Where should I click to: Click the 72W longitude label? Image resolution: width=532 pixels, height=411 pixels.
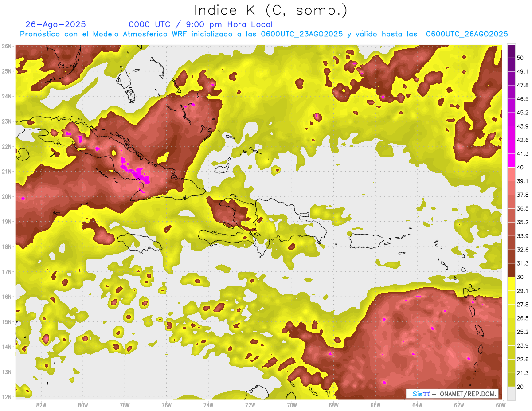pyautogui.click(x=250, y=405)
